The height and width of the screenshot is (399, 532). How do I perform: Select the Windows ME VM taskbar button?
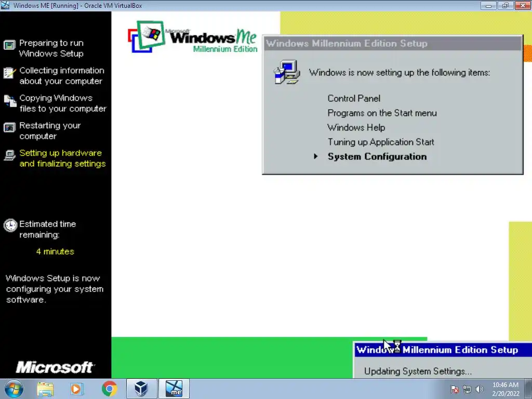174,389
